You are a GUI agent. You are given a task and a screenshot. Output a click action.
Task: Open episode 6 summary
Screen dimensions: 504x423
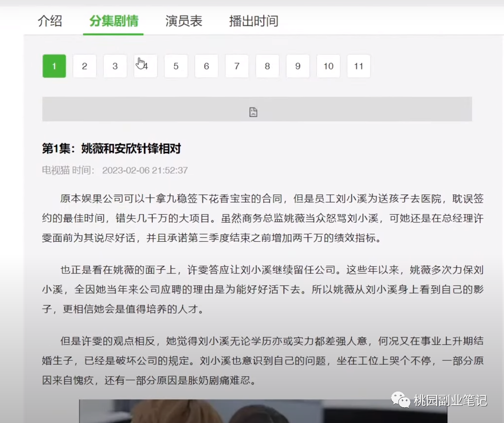(206, 66)
